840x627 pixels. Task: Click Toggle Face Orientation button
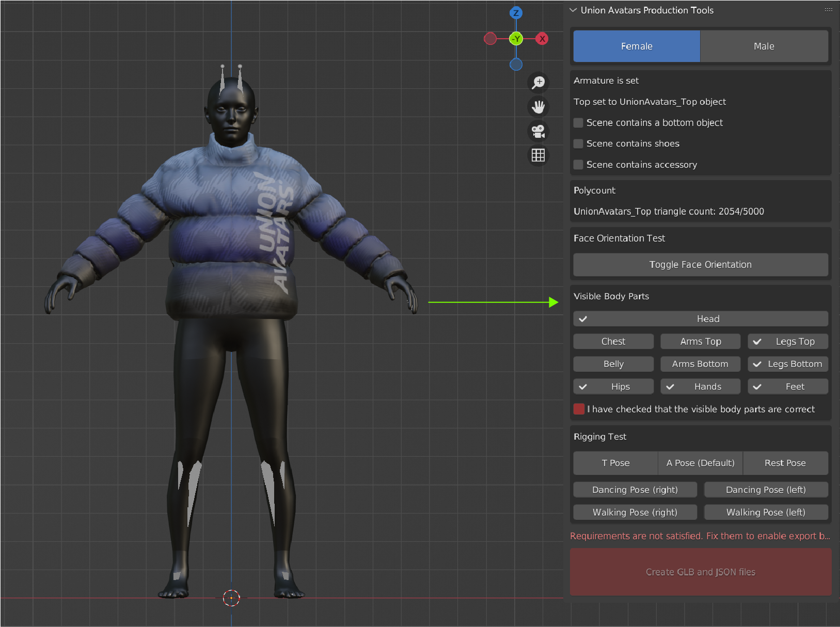click(701, 265)
